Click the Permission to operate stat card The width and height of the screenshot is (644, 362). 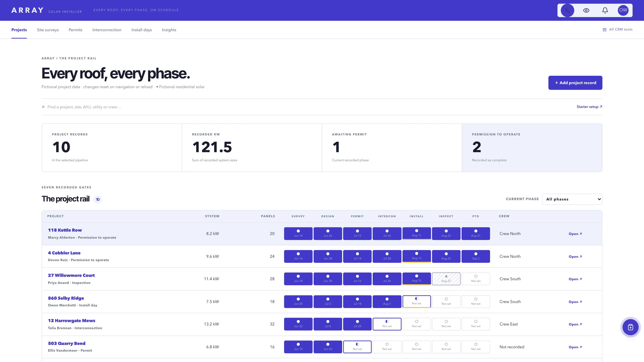(532, 148)
